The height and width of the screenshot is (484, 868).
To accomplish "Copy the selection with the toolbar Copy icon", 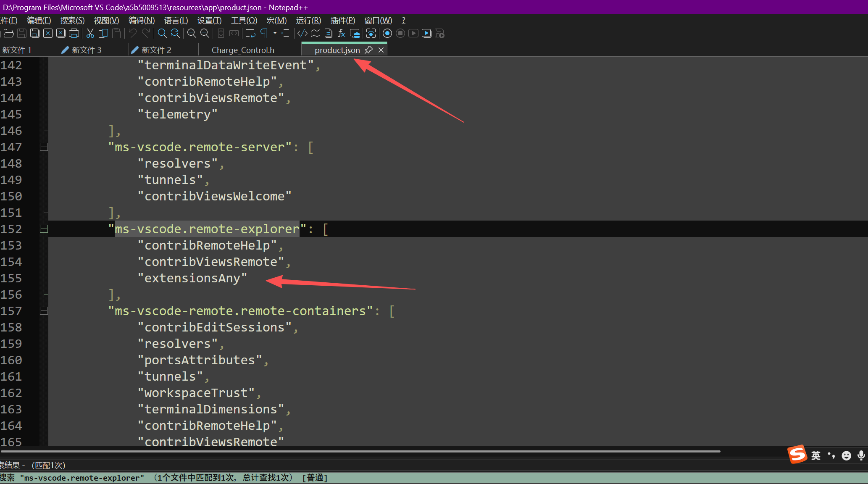I will tap(103, 33).
